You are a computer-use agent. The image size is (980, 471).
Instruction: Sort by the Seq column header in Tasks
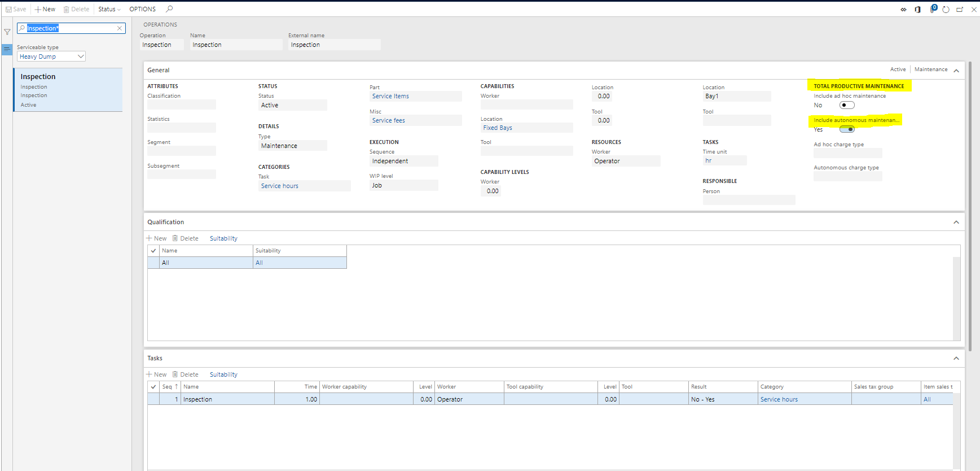(170, 387)
